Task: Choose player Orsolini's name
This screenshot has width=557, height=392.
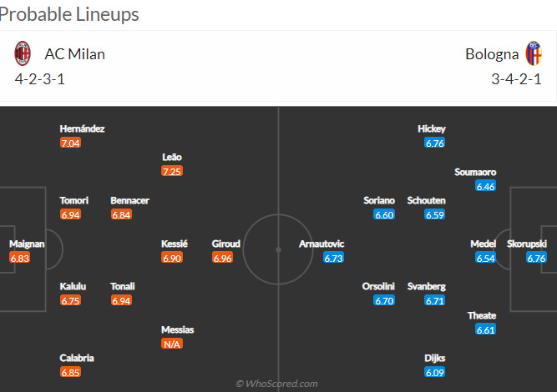Action: click(x=378, y=286)
